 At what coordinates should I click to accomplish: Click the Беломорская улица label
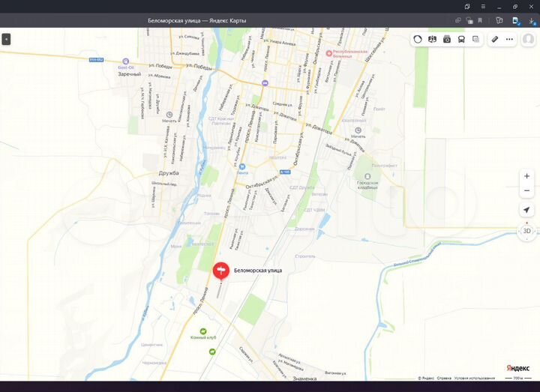click(258, 271)
